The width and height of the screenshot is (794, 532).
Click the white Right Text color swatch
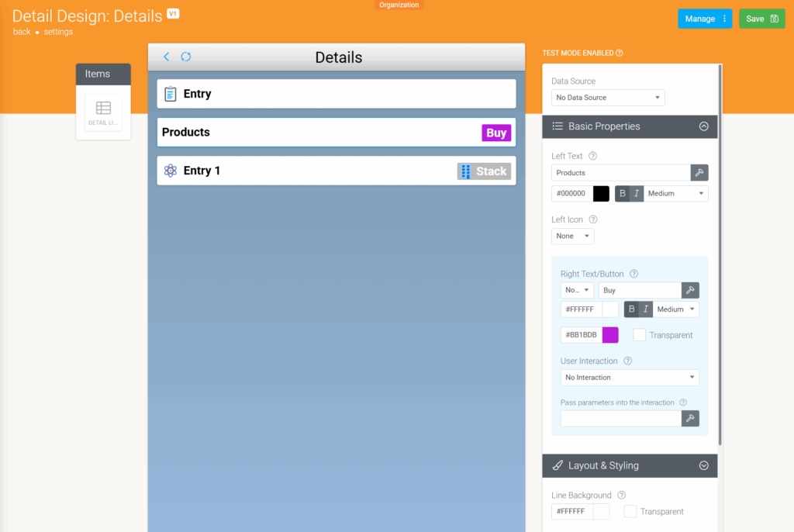[610, 309]
